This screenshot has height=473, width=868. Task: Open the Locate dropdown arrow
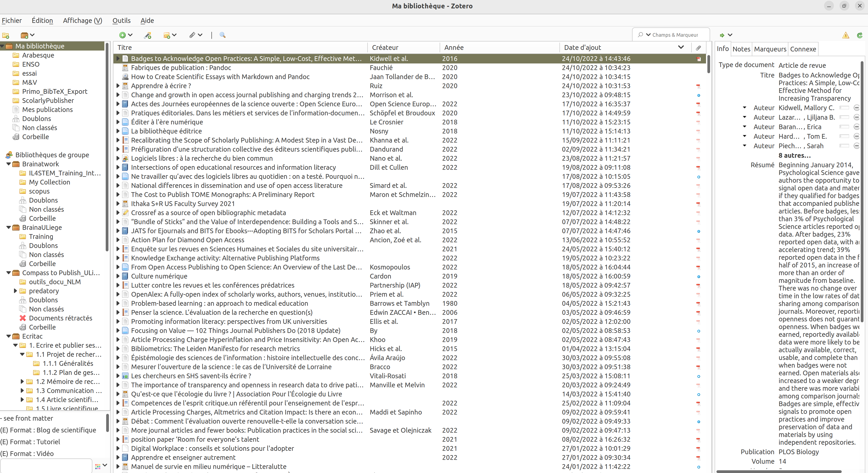[x=730, y=35]
